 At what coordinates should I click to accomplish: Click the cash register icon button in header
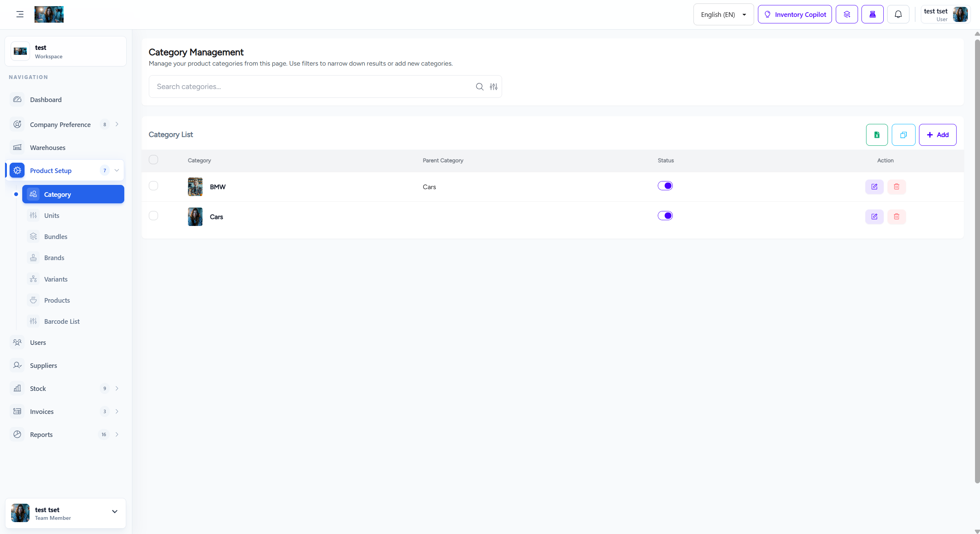point(873,15)
